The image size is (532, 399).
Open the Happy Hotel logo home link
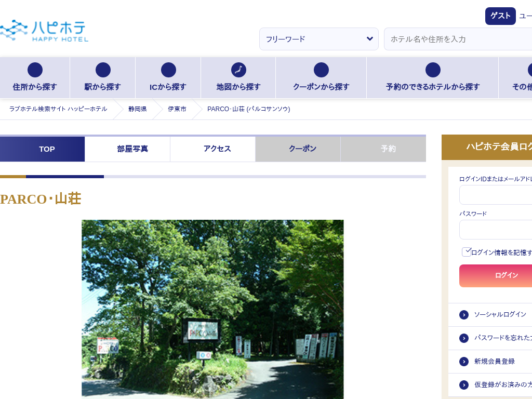44,31
